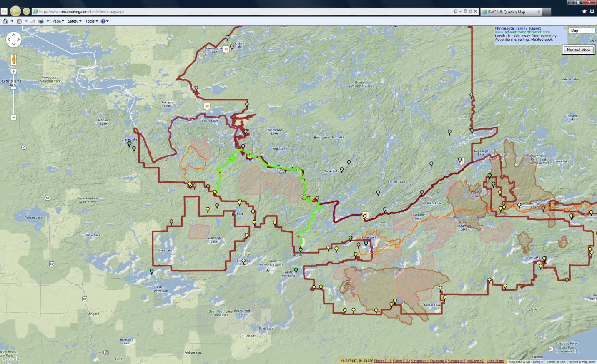This screenshot has height=364, width=597.
Task: Click the Home icon in command bar
Action: pyautogui.click(x=5, y=21)
